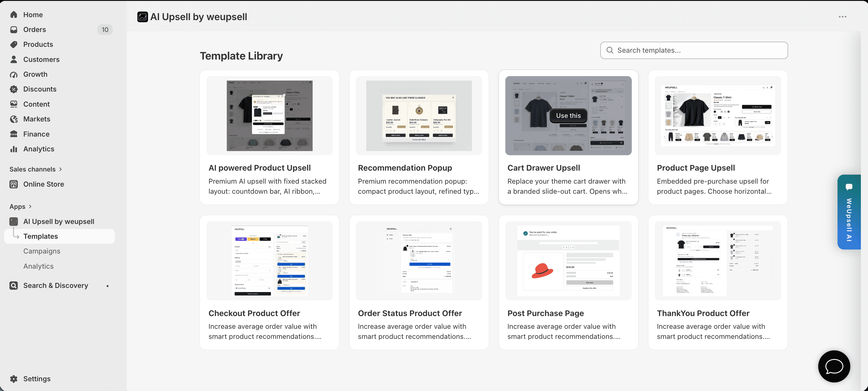Click the Discounts badge icon

click(14, 89)
